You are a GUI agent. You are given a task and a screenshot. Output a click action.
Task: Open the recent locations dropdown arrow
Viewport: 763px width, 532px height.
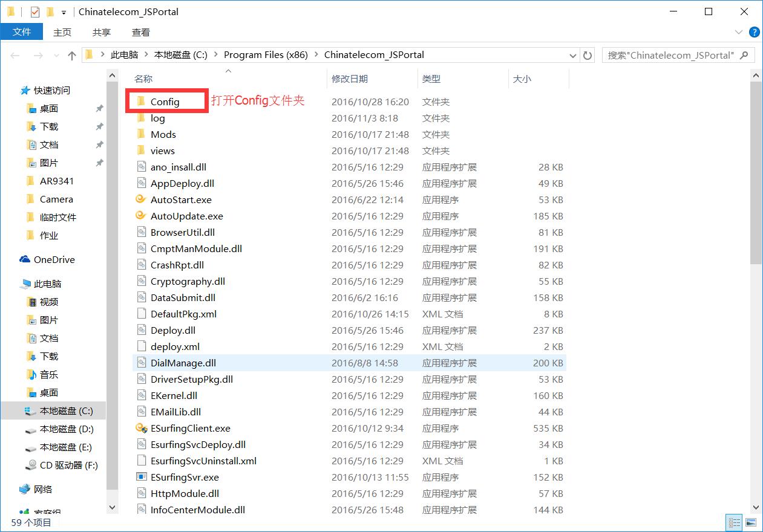[x=57, y=55]
